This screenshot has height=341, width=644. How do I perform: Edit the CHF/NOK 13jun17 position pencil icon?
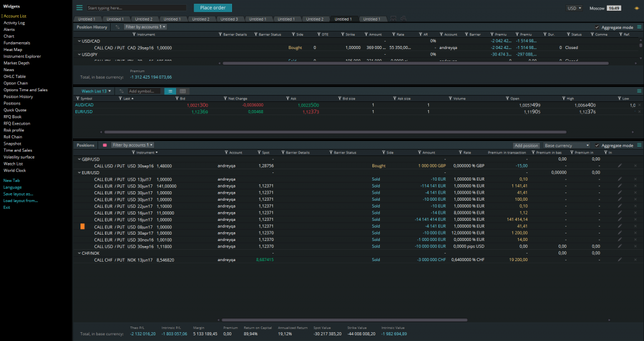[x=619, y=260]
